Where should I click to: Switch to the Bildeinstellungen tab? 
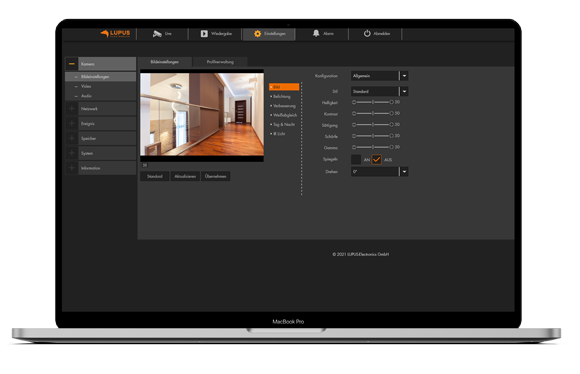click(165, 62)
